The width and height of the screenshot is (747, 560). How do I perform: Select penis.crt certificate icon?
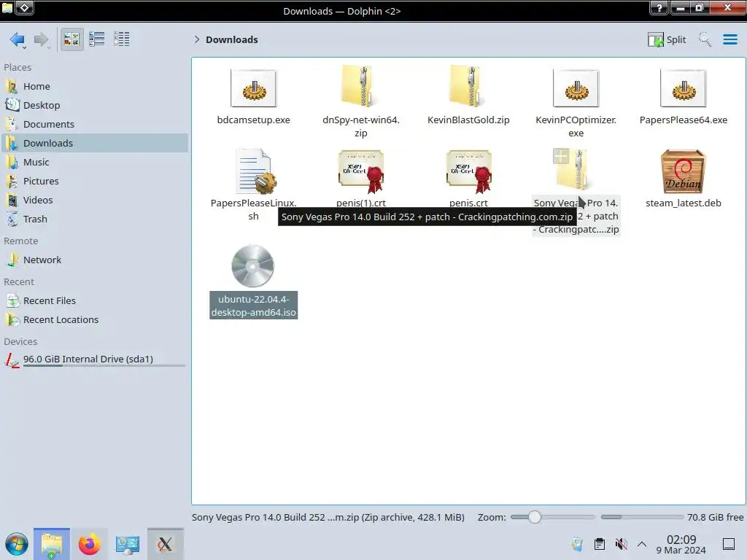[469, 171]
